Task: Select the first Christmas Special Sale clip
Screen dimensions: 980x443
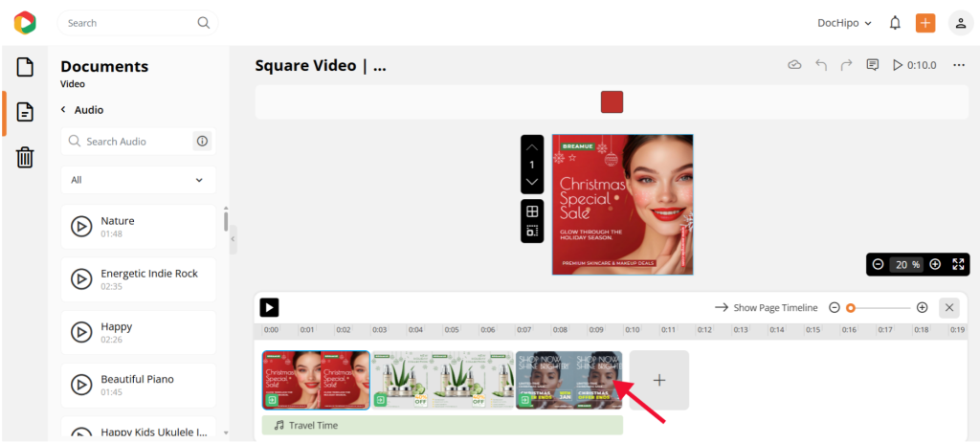Action: (316, 380)
